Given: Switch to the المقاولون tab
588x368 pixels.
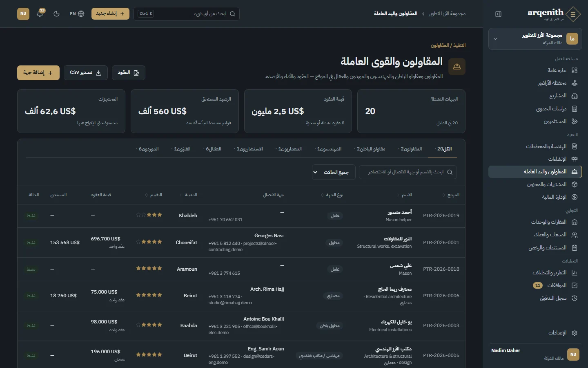Looking at the screenshot, I should coord(410,149).
